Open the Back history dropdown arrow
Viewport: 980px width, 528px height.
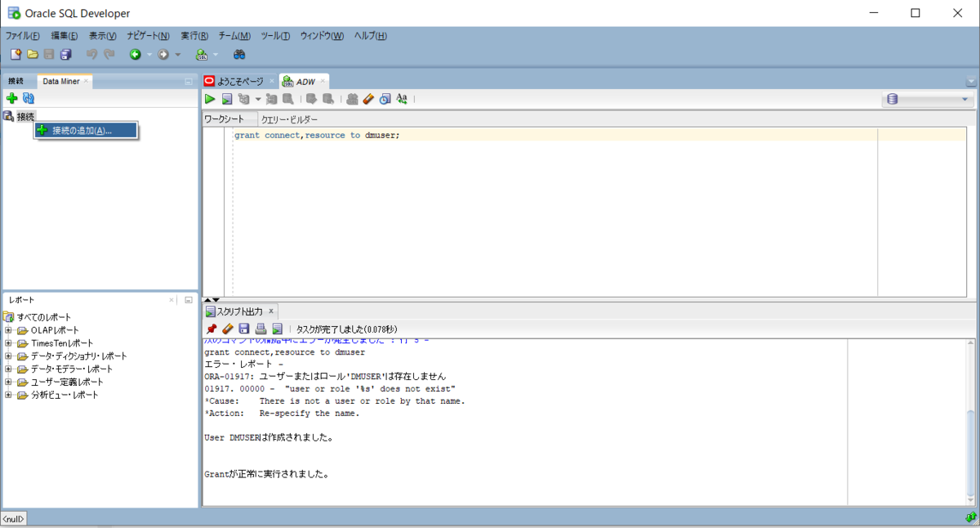click(149, 55)
